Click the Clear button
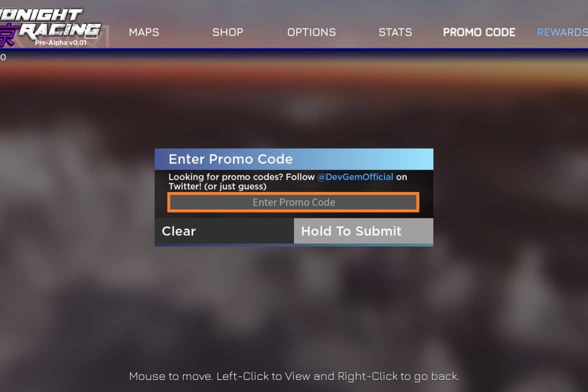This screenshot has width=588, height=392. click(224, 230)
